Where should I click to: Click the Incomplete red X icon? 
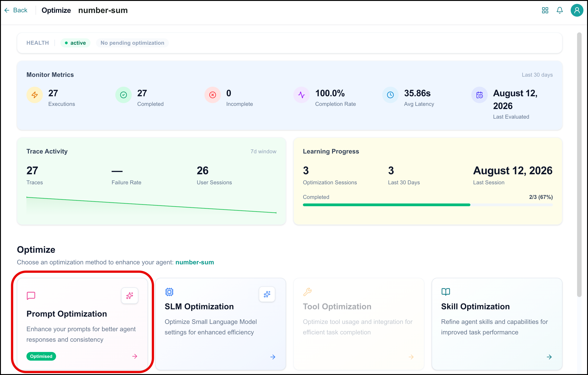pyautogui.click(x=213, y=95)
